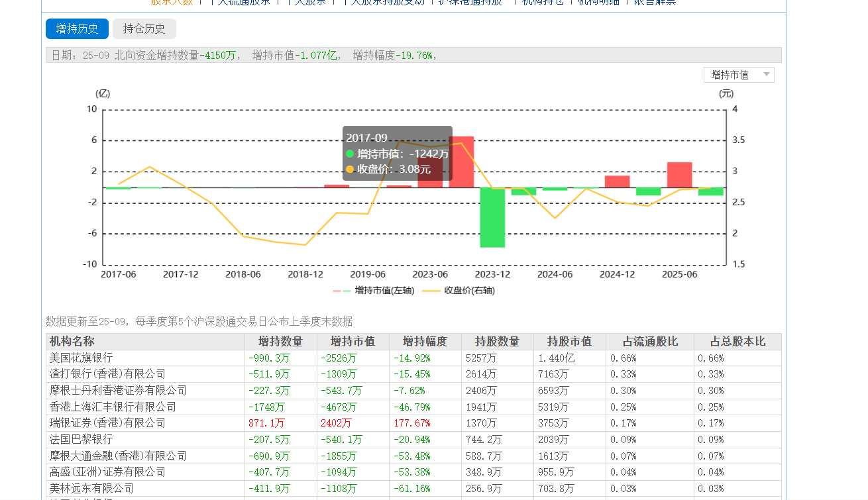868x500 pixels.
Task: Click the 2018-06 x-axis label
Action: 243,274
